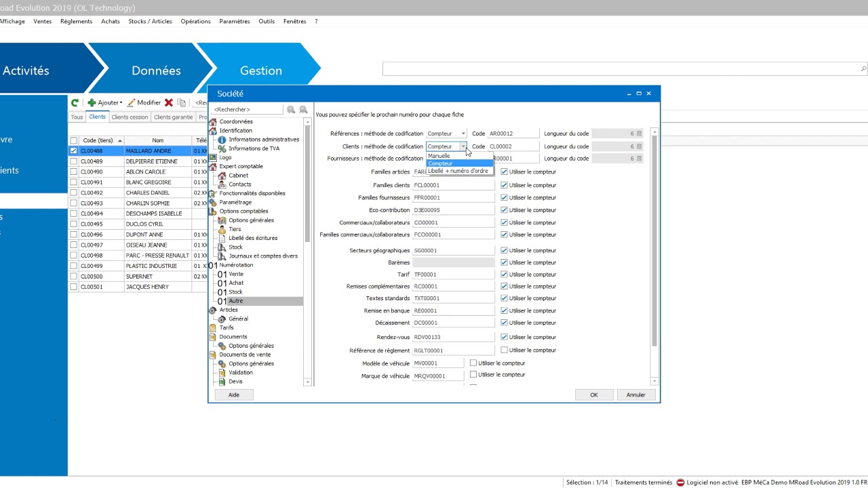The height and width of the screenshot is (488, 868).
Task: Click the red 'Logiciel non activé' status icon
Action: click(680, 483)
